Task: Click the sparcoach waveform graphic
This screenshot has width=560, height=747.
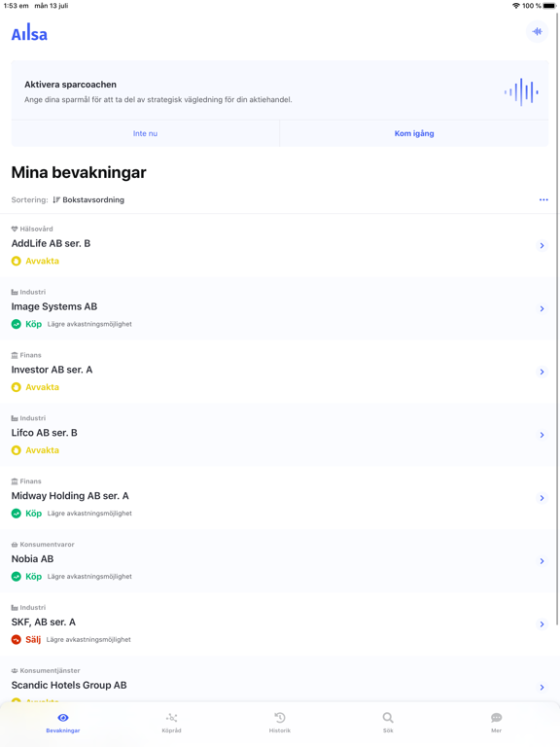Action: tap(521, 91)
